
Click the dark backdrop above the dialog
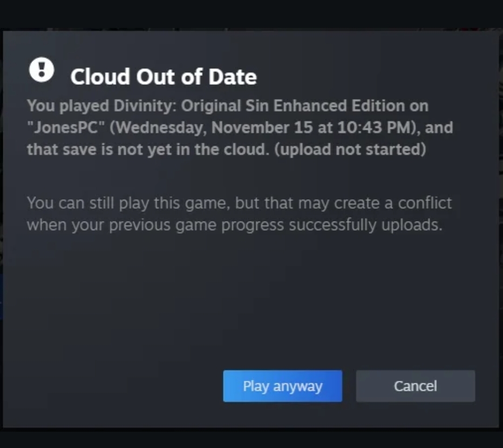[251, 13]
